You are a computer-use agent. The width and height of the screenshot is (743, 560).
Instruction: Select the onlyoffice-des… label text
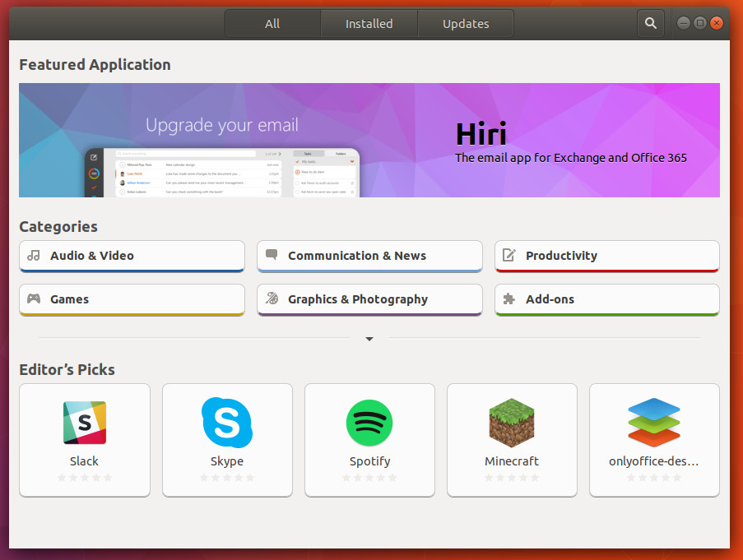[654, 461]
